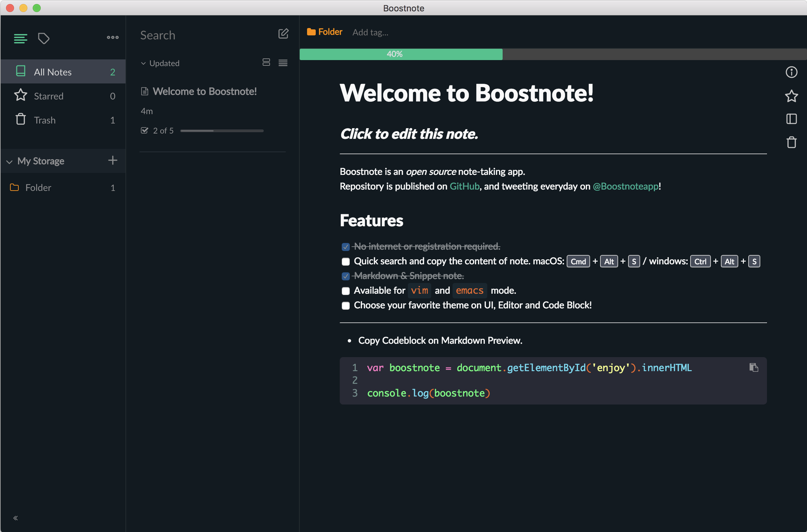Switch note list to card view
Screen dimensions: 807x532
coord(266,62)
